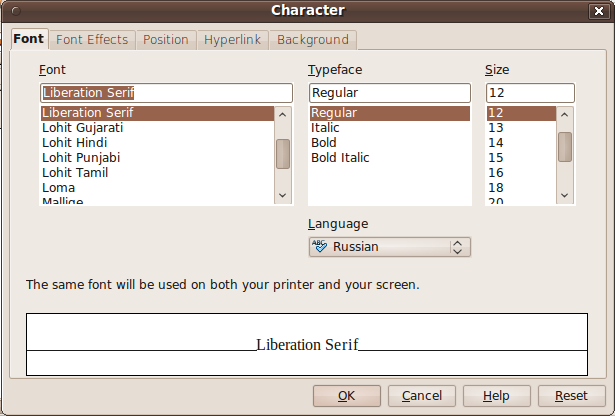Go to the Hyperlink tab

[x=233, y=40]
